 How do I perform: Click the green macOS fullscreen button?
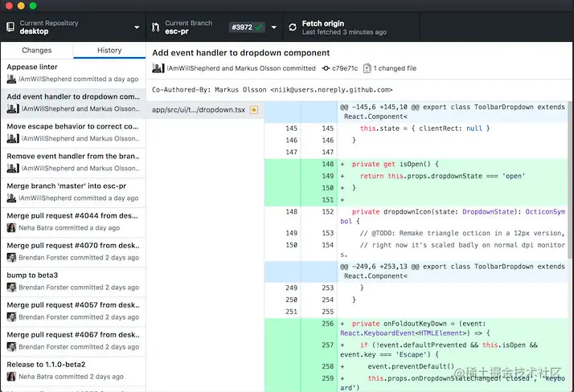tap(33, 5)
